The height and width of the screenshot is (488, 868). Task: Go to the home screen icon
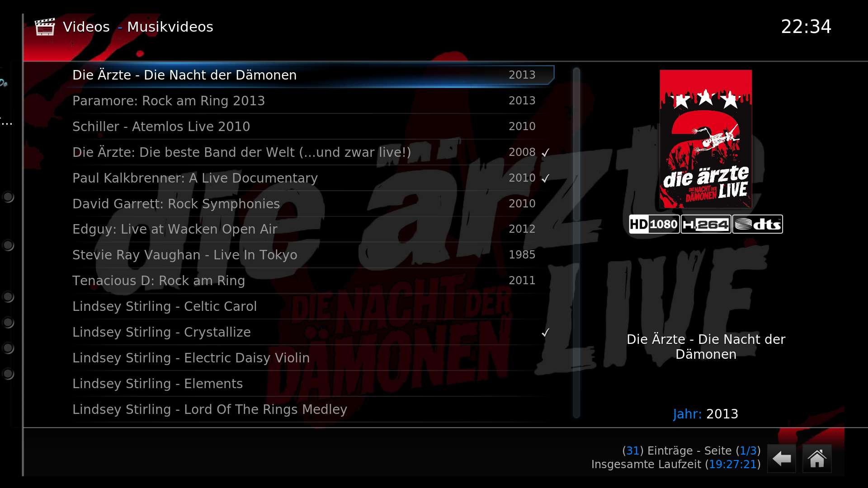(x=817, y=459)
